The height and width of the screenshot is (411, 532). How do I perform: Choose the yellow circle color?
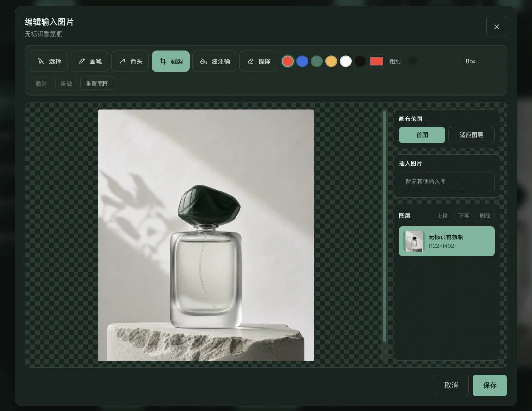pyautogui.click(x=331, y=61)
